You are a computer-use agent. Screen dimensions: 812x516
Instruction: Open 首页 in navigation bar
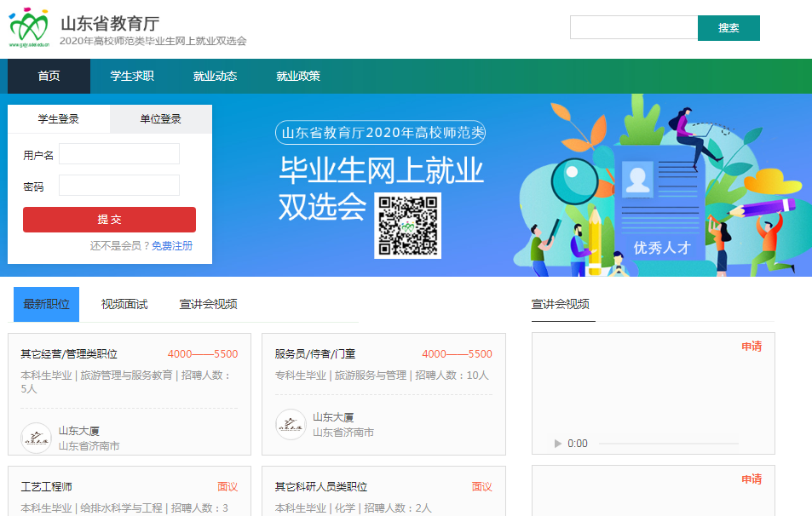click(49, 76)
